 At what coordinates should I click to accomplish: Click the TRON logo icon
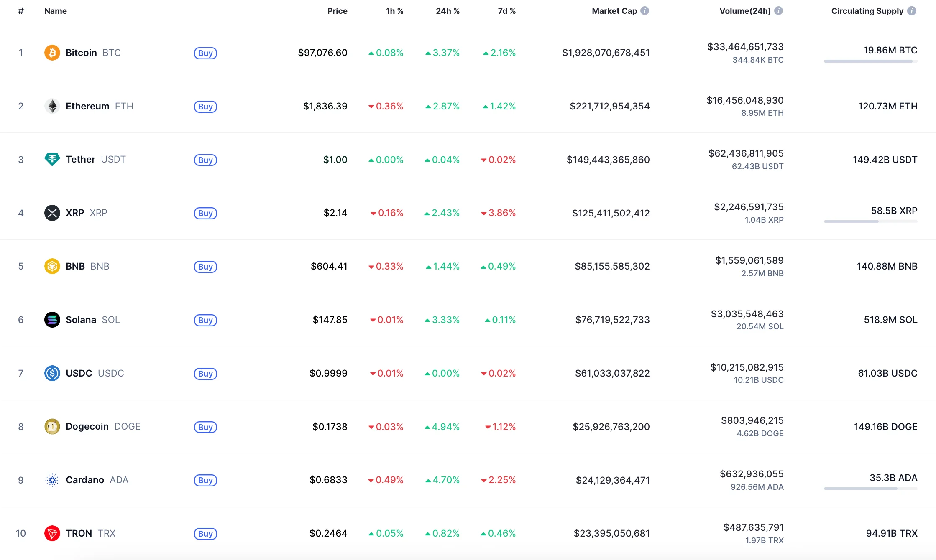52,533
